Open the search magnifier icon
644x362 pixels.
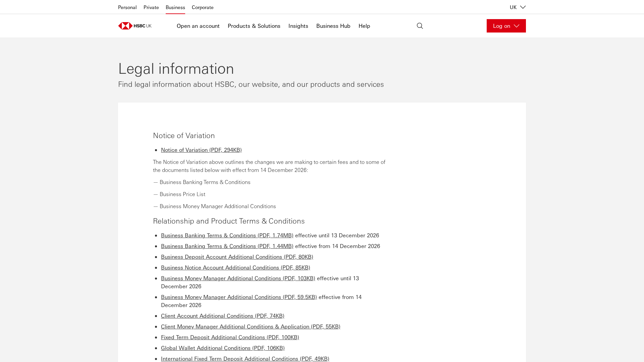pos(420,26)
